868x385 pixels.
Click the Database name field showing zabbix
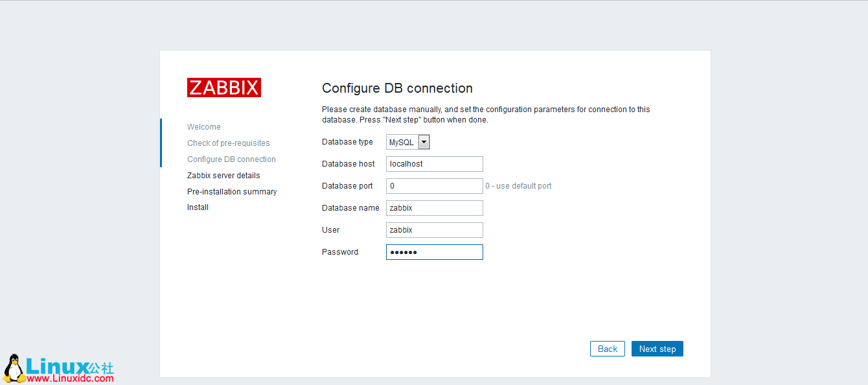(434, 207)
